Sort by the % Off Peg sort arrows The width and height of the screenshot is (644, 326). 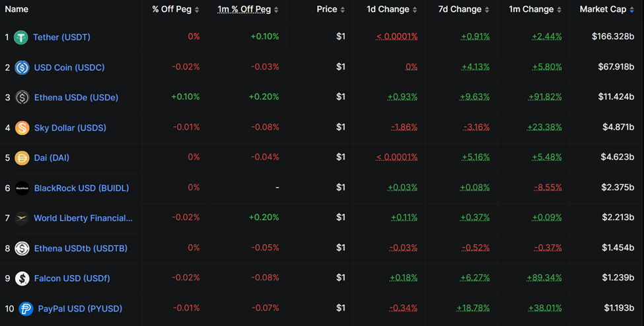coord(197,10)
